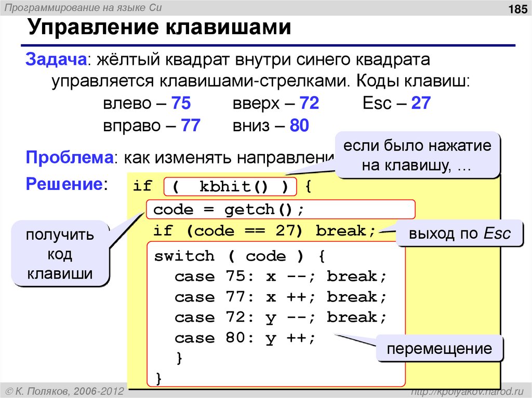Click the callout "получить код клавиши"
The width and height of the screenshot is (532, 398).
click(60, 254)
